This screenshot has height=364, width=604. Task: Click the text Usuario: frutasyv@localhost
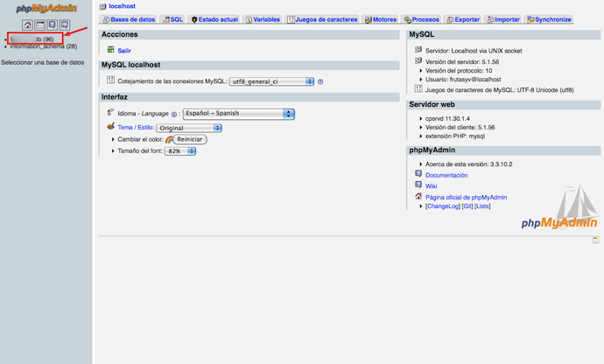pos(463,80)
